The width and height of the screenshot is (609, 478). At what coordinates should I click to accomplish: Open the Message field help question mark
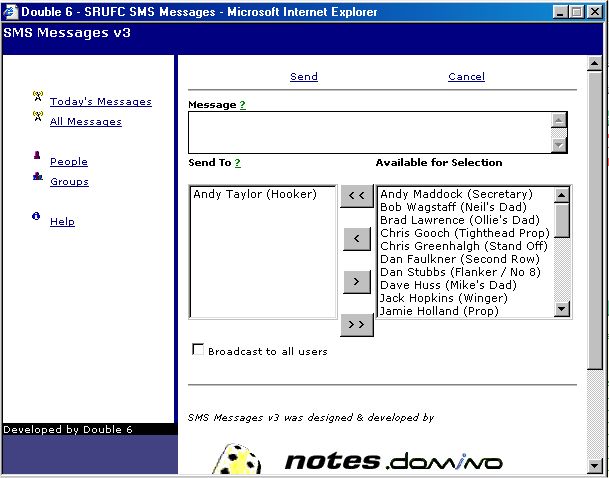242,105
